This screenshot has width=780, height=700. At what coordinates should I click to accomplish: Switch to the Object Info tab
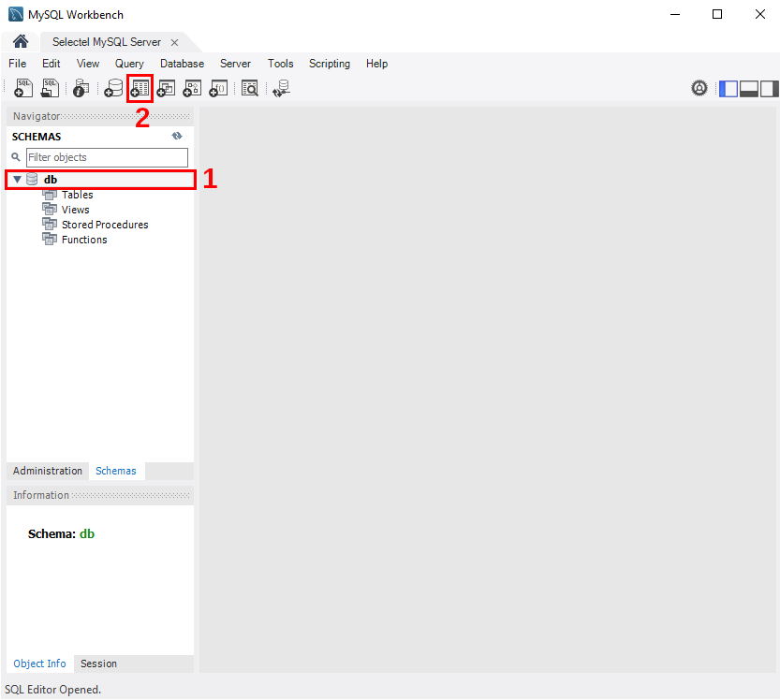[39, 664]
